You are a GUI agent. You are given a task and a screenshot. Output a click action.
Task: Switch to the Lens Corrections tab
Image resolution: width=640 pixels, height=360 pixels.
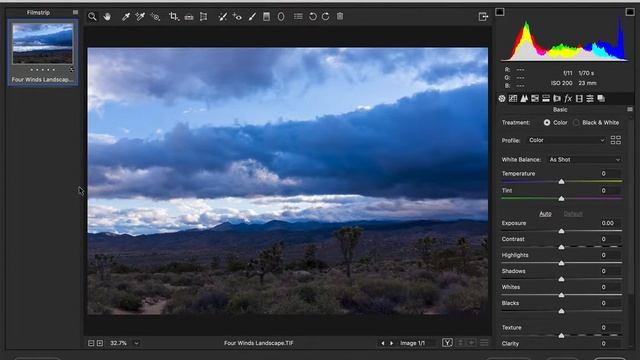coord(557,98)
